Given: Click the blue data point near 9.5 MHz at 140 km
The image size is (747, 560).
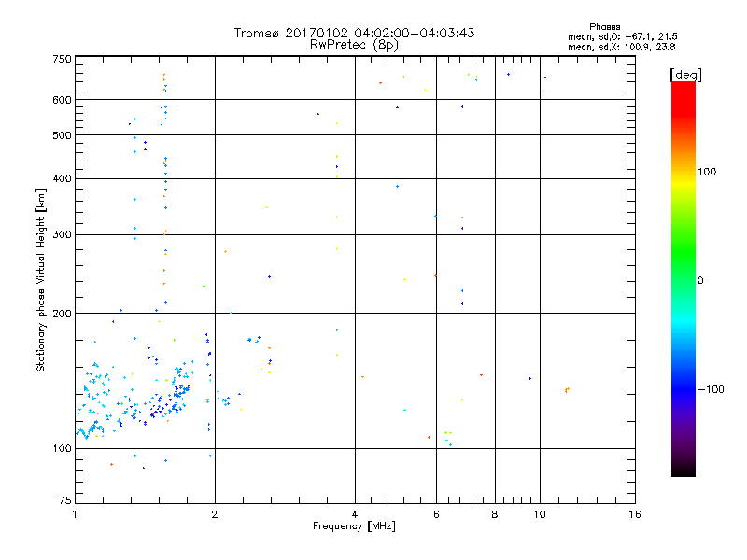Looking at the screenshot, I should click(529, 379).
